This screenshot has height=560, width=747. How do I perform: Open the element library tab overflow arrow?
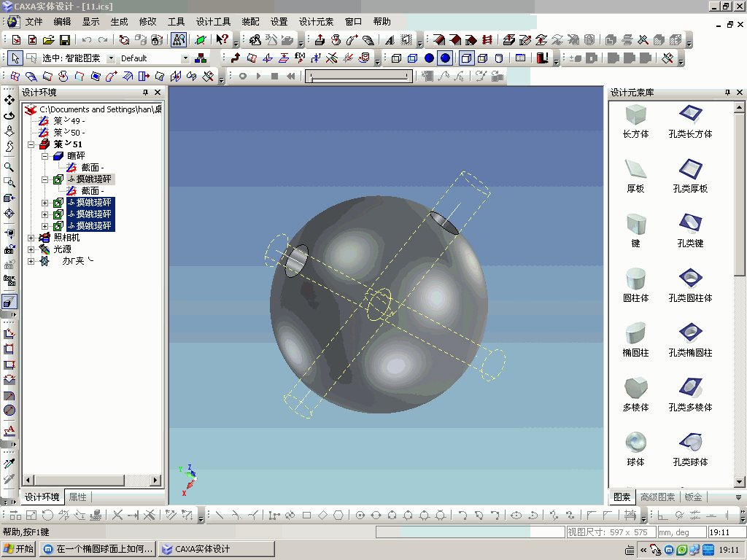(x=738, y=497)
